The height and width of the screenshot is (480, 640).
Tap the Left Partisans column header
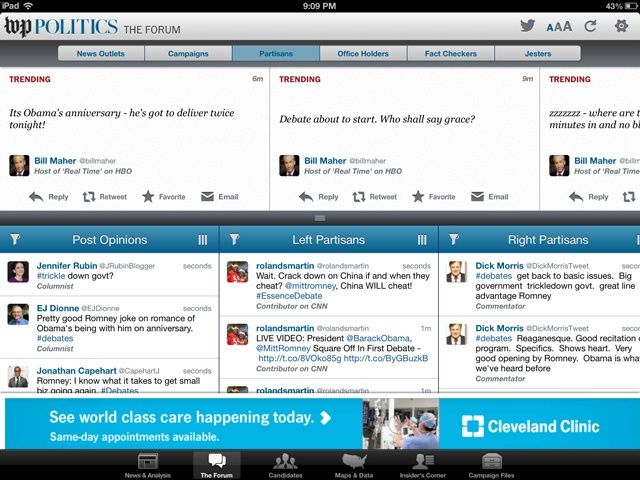tap(329, 240)
